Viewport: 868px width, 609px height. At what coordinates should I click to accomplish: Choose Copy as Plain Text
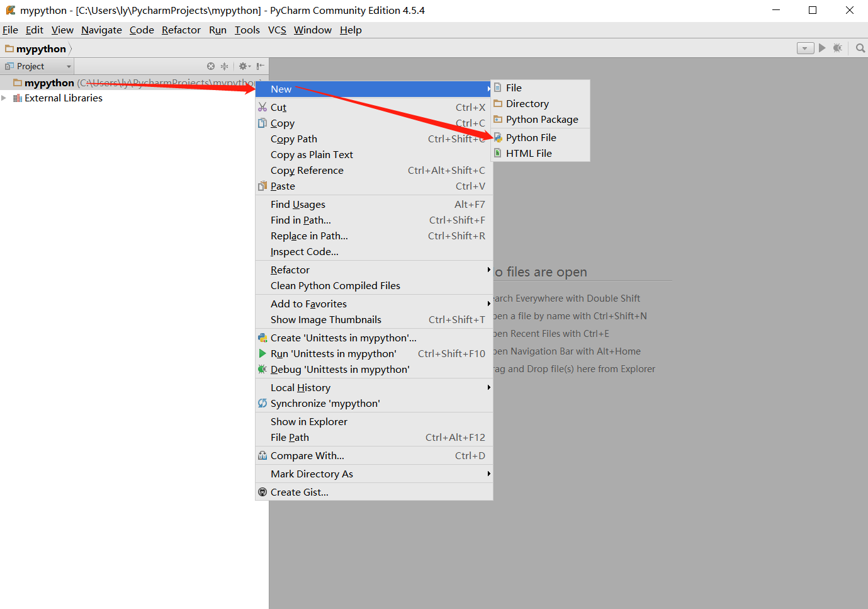(374, 154)
